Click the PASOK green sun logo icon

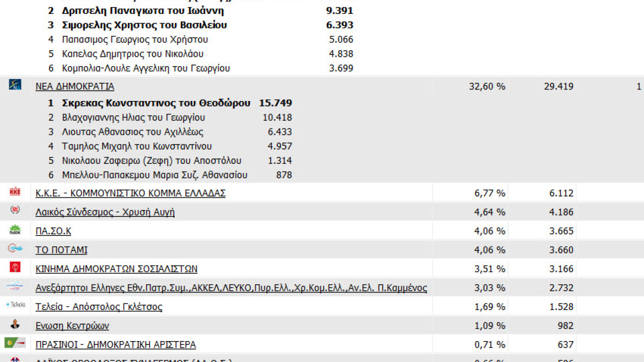pos(15,230)
